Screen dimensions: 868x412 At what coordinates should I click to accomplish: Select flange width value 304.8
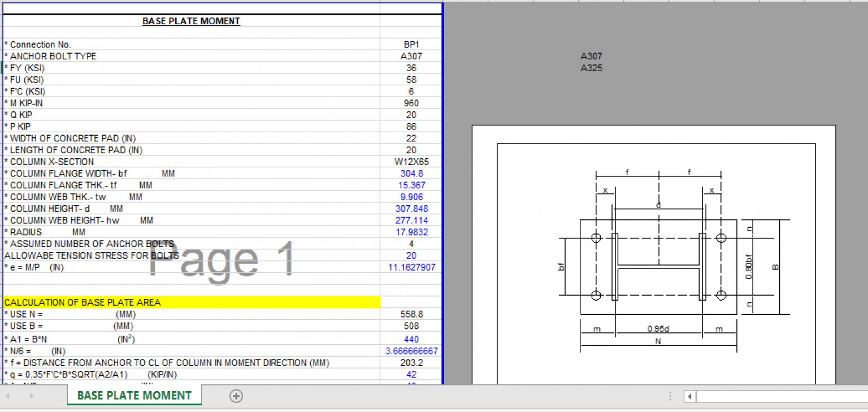411,174
